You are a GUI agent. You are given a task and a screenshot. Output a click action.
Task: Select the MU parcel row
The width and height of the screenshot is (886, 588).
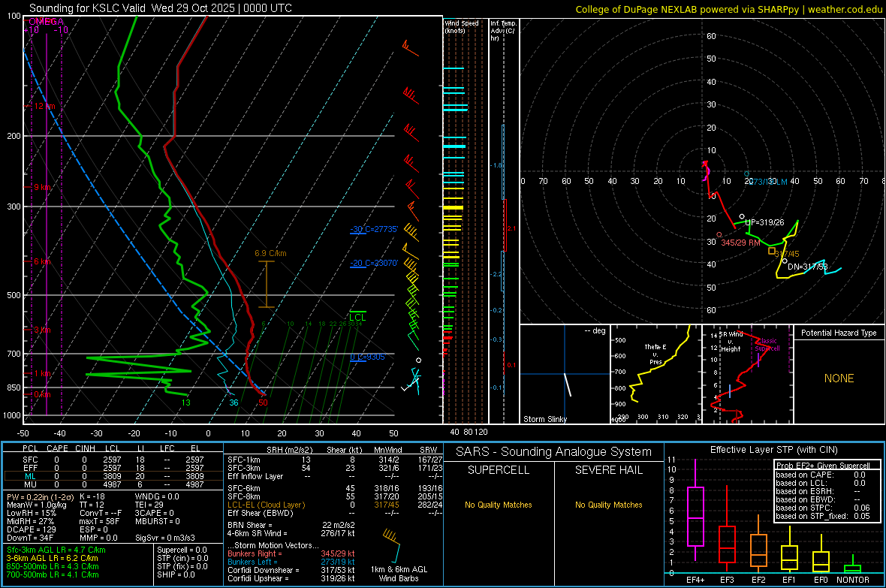113,484
